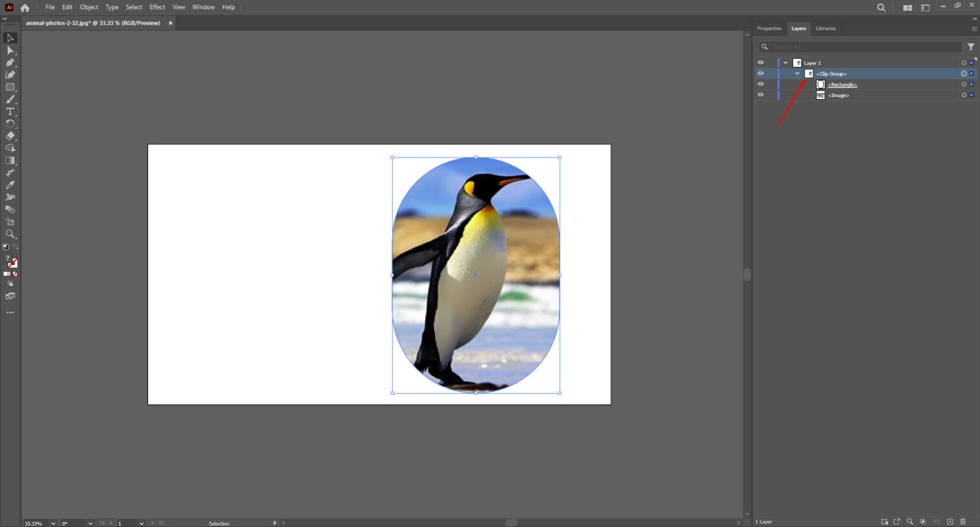Collapse the Clip Group entry
The height and width of the screenshot is (527, 980).
pos(797,73)
